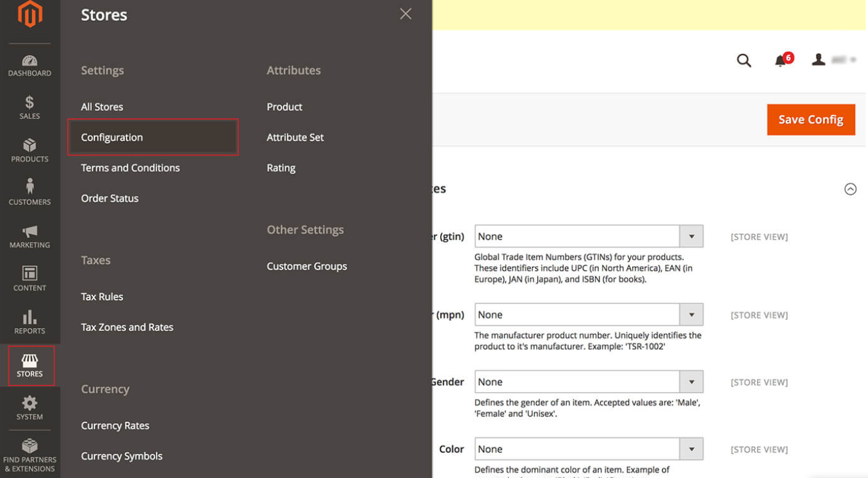Screen dimensions: 868x478
Task: Open Currency Rates
Action: coord(115,426)
